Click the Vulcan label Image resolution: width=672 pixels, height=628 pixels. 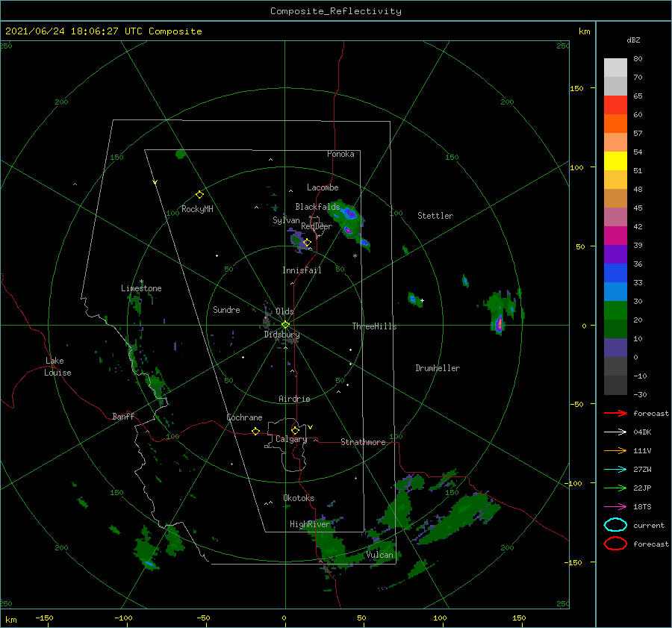pyautogui.click(x=380, y=555)
